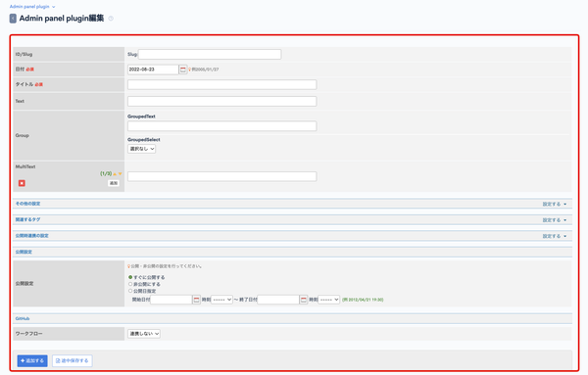Viewport: 588px width, 375px height.
Task: Click the 途中保存する button
Action: click(x=73, y=360)
